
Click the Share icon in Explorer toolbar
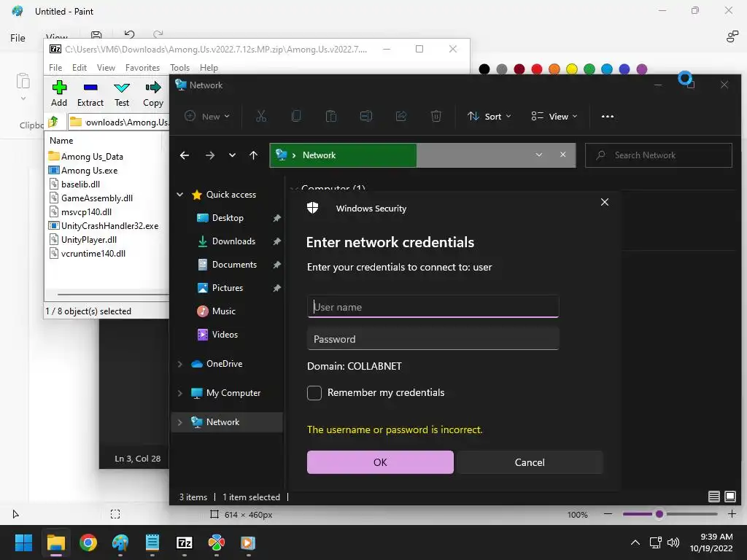tap(401, 116)
